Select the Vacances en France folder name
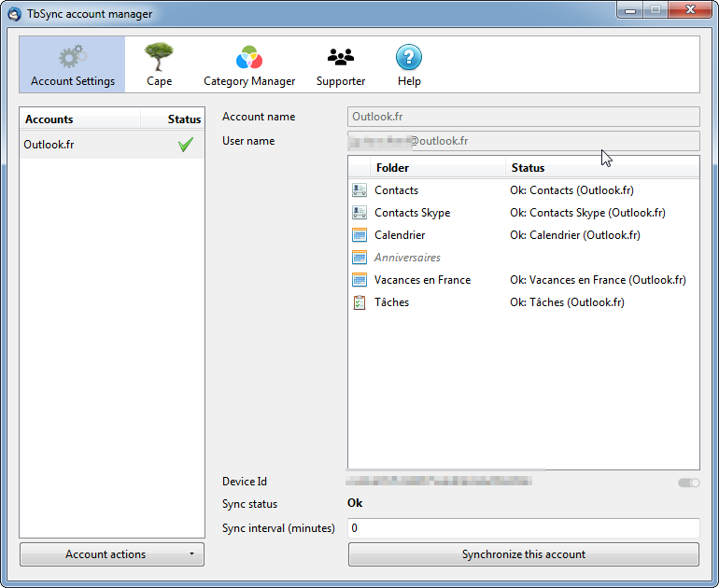The image size is (719, 588). (x=422, y=280)
